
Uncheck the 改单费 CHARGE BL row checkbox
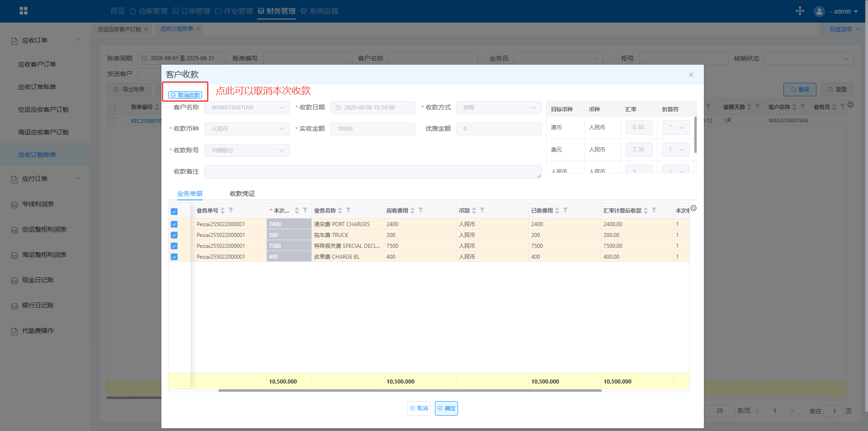pyautogui.click(x=174, y=257)
